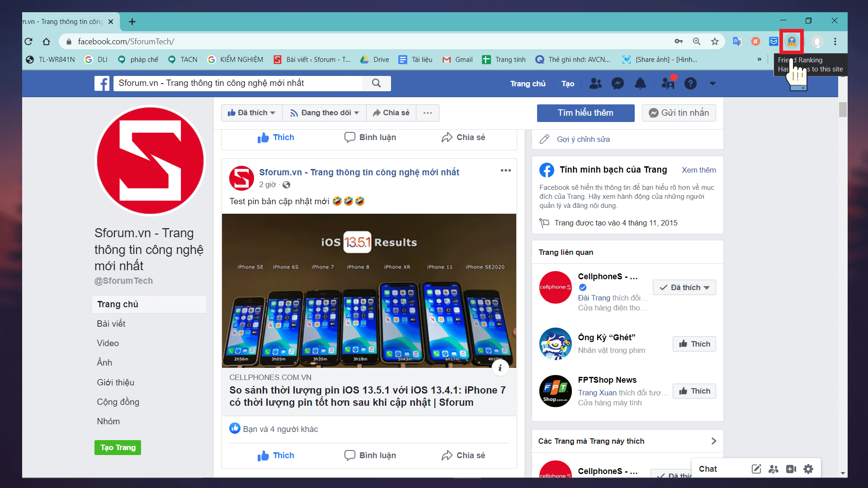The image size is (868, 488).
Task: Comment on the iOS battery post
Action: point(370,455)
